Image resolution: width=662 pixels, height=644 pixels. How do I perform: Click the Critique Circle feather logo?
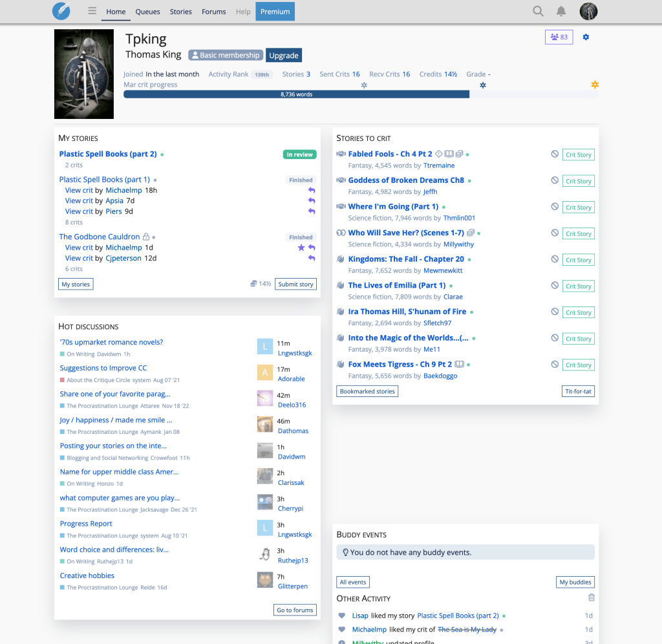(61, 11)
